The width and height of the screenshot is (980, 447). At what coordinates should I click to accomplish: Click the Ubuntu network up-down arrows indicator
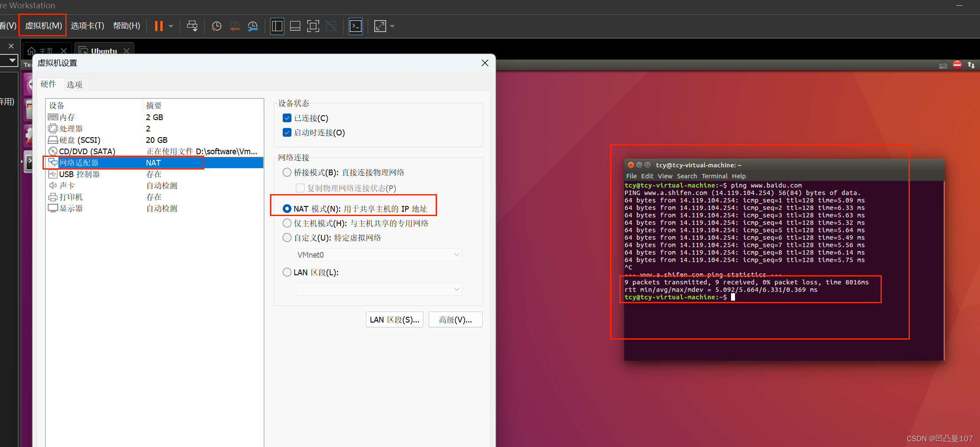[971, 65]
